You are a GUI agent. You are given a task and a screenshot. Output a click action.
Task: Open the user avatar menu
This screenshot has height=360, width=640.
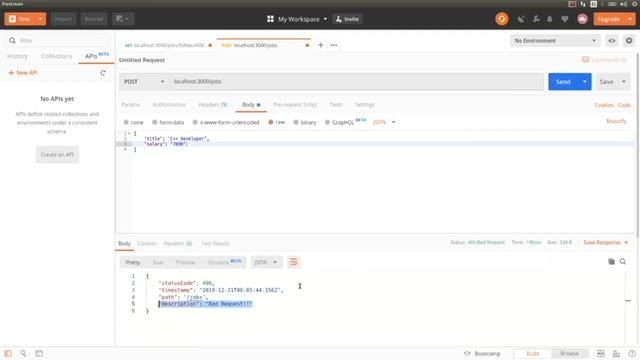pyautogui.click(x=582, y=19)
